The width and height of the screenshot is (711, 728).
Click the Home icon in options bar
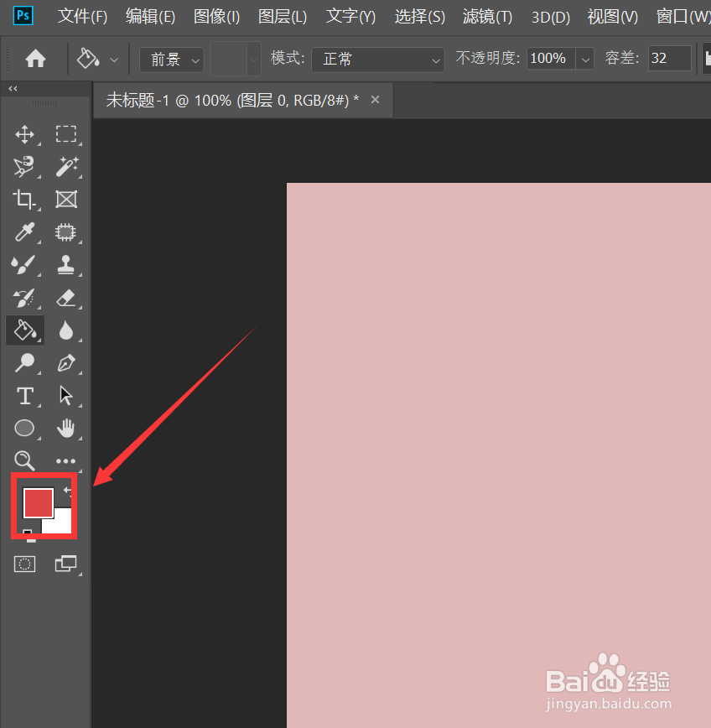point(35,59)
